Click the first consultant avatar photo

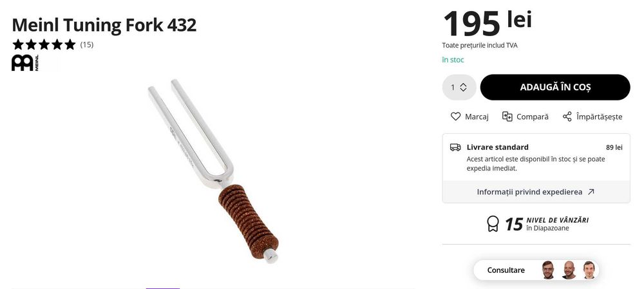tap(548, 270)
